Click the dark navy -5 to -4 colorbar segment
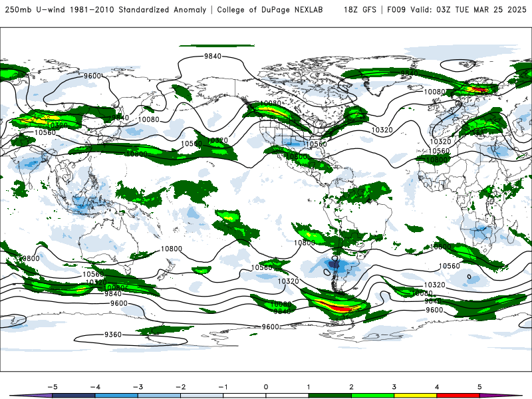 (x=73, y=396)
